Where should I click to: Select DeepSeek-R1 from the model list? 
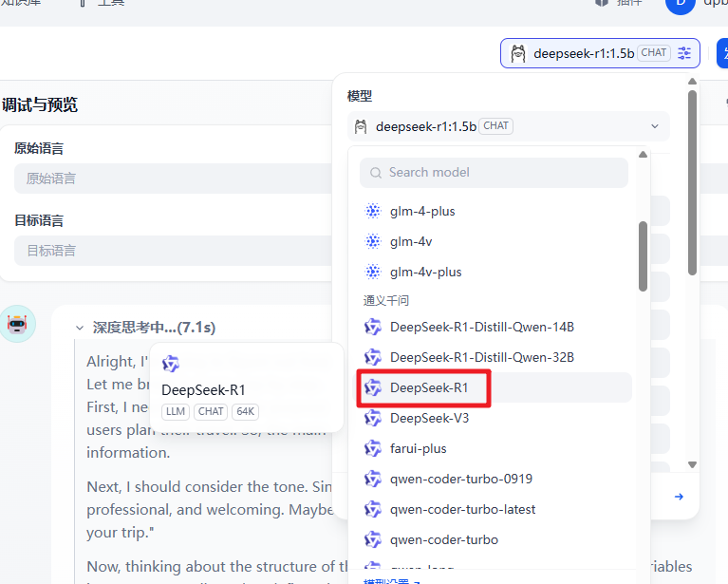429,387
